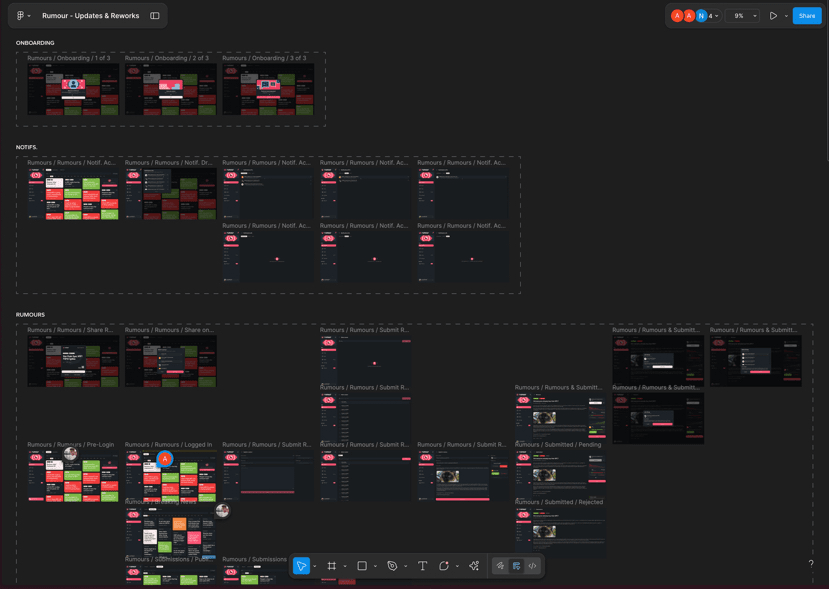Select the Comment tool

coord(444,566)
